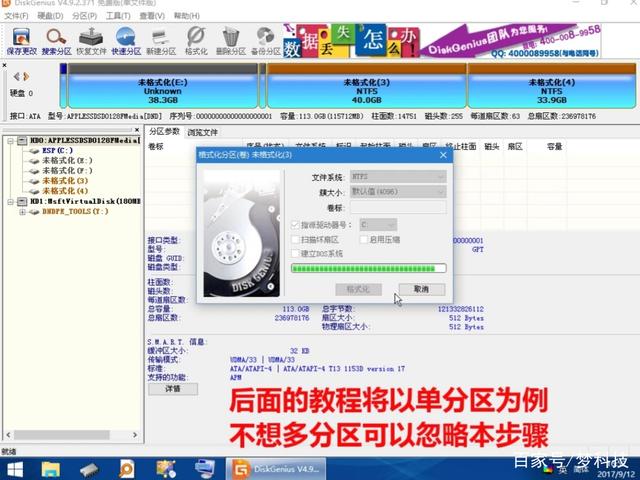The image size is (640, 480).
Task: Switch to Browse Files (浏览文件) tab
Action: tap(202, 132)
